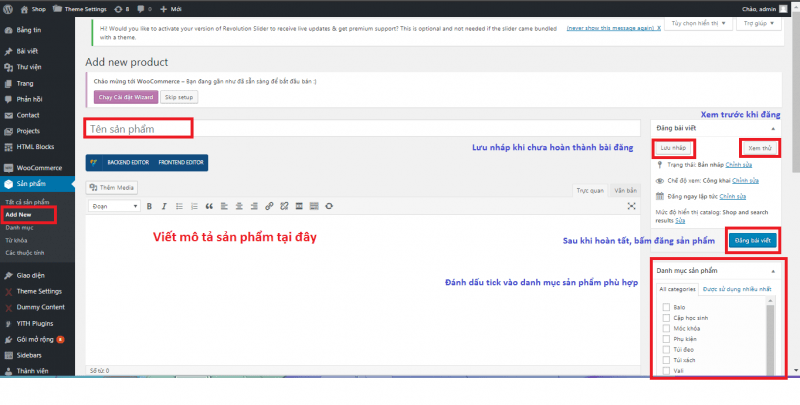
Task: Click the insert link icon in editor toolbar
Action: click(270, 207)
